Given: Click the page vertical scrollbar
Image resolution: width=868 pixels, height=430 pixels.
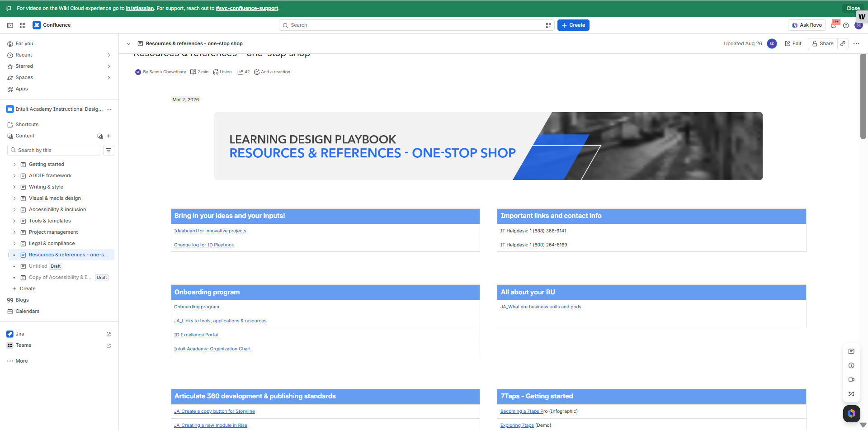Looking at the screenshot, I should 863,97.
